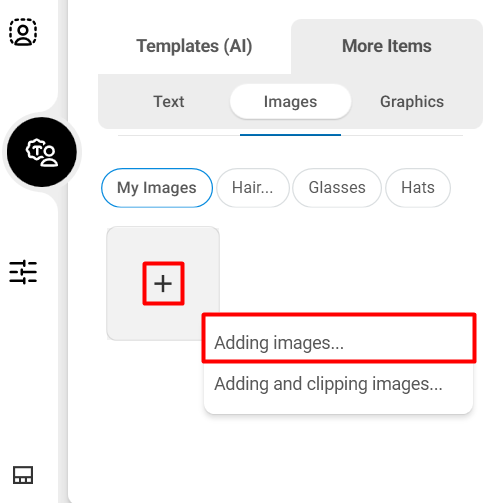
Task: Select the Graphics sub-tab
Action: (x=412, y=102)
